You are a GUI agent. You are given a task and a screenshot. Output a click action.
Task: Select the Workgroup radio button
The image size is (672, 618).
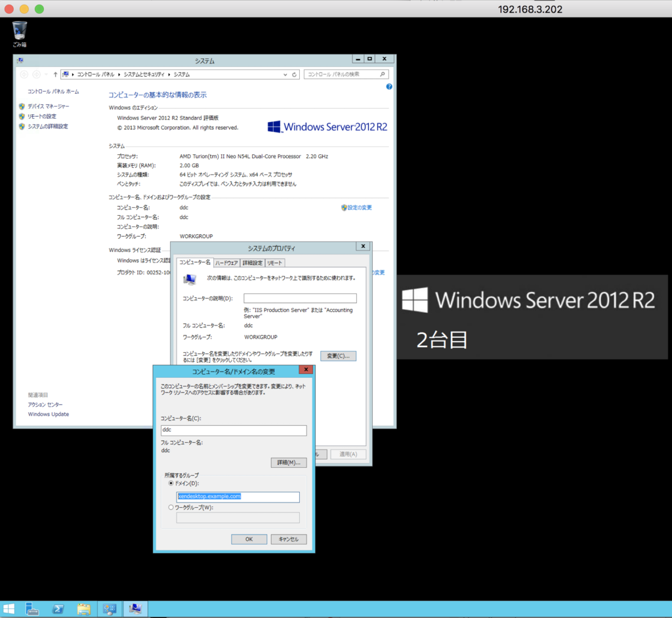click(171, 507)
